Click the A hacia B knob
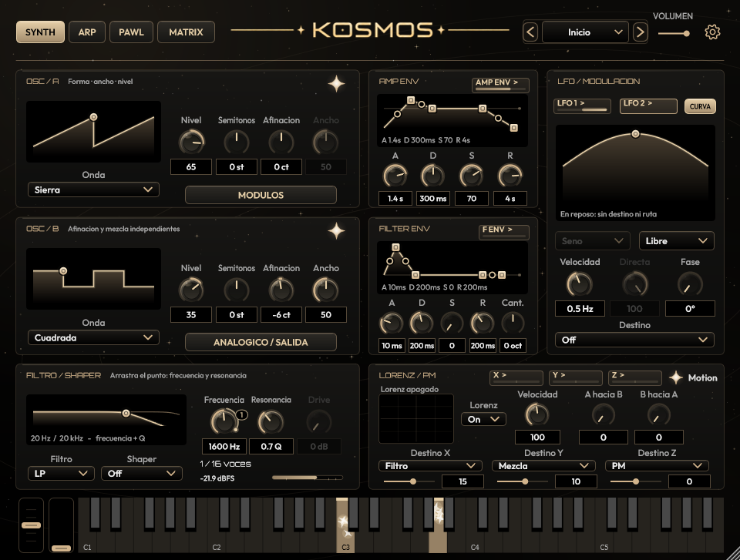The width and height of the screenshot is (740, 560). 603,415
